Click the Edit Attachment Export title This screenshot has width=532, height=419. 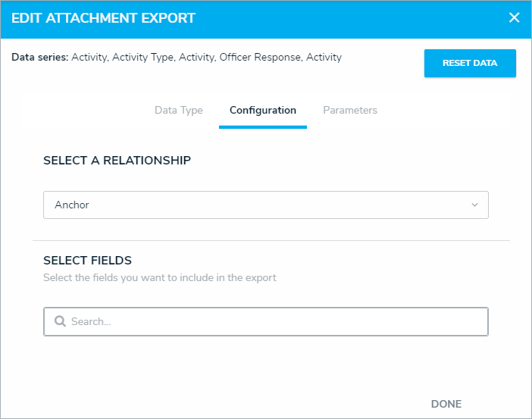pos(103,17)
